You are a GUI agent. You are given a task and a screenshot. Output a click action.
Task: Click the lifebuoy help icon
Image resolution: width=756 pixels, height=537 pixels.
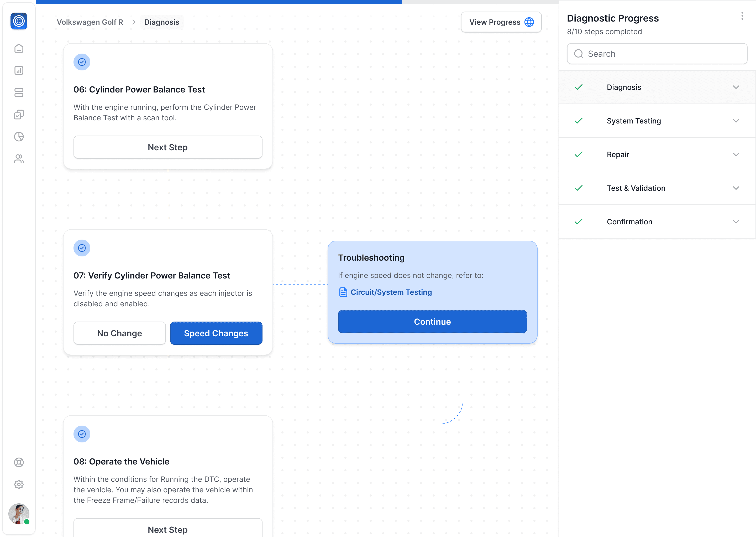(x=19, y=462)
